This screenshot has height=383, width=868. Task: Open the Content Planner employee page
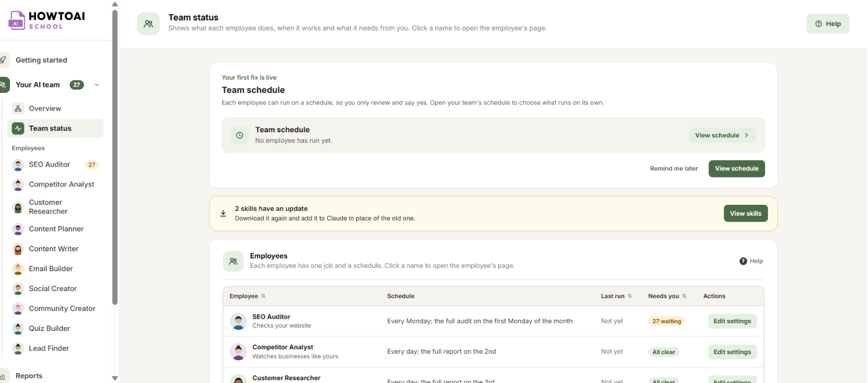point(55,229)
